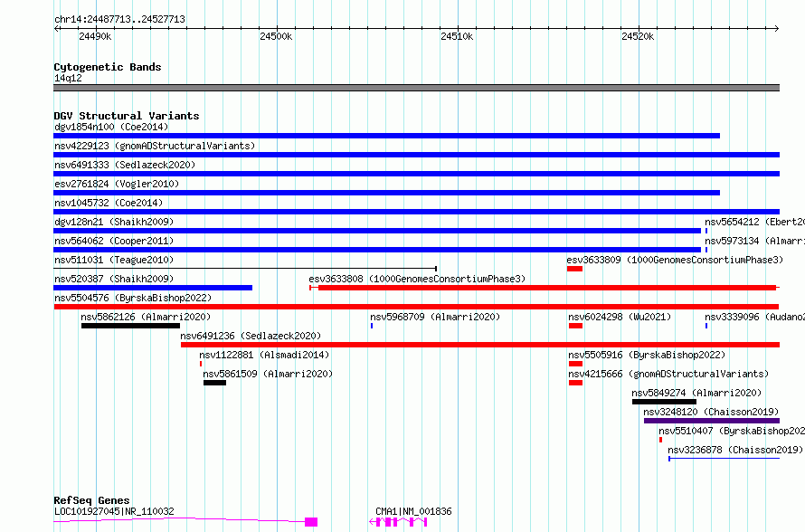Click the 24510k ruler tick label

click(457, 36)
